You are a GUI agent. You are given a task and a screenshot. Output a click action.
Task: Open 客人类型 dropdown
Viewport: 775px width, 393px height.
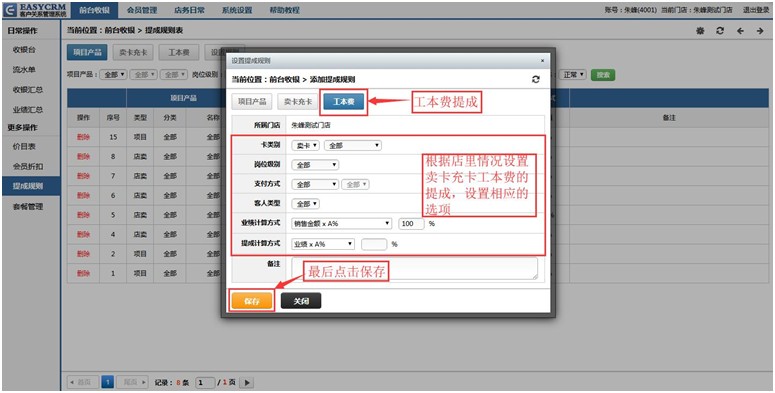coord(306,204)
